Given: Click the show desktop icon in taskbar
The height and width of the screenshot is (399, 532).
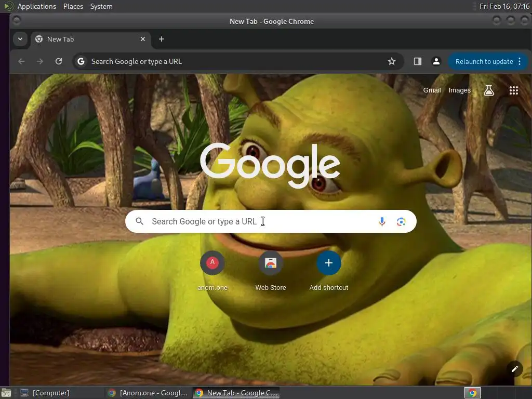Looking at the screenshot, I should pyautogui.click(x=6, y=393).
